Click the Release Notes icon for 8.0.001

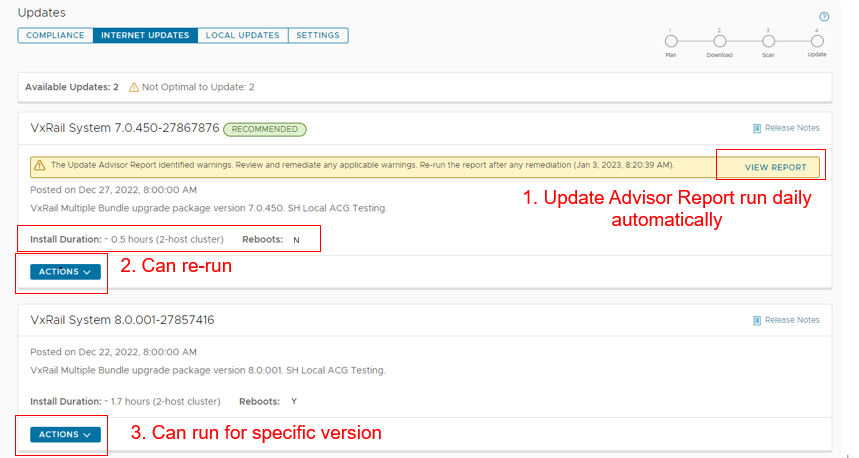tap(757, 320)
